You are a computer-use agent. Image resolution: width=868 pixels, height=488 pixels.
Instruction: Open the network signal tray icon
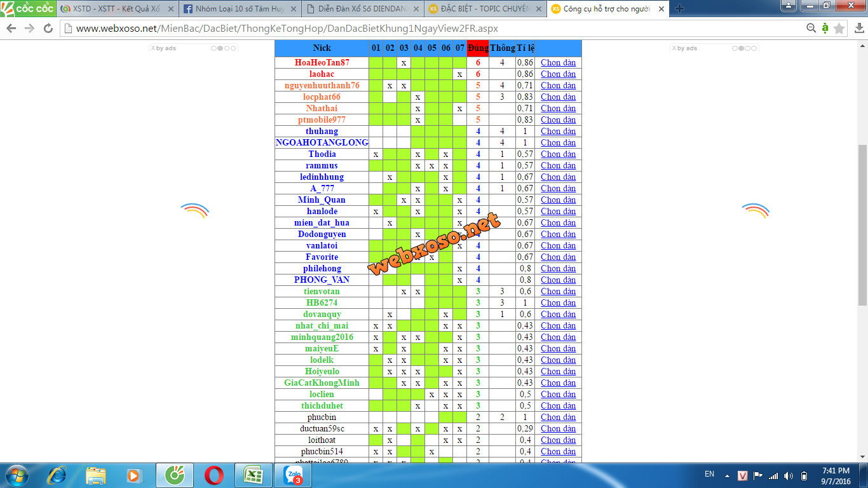(773, 475)
